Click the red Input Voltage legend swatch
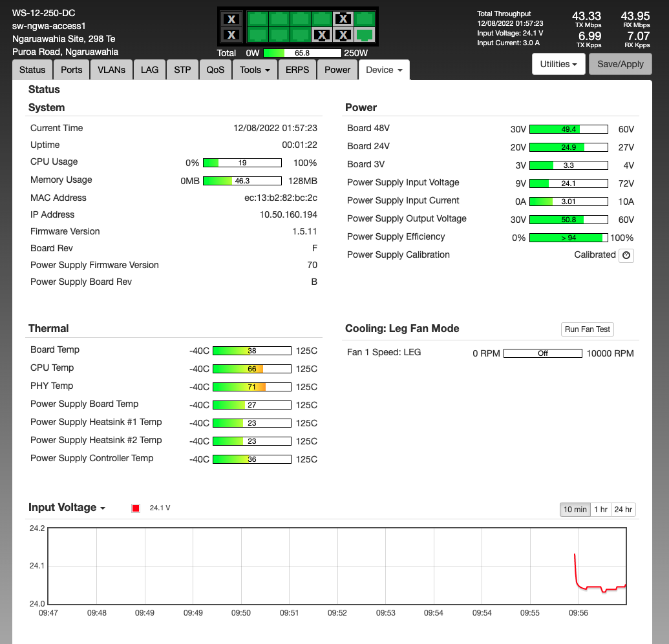The height and width of the screenshot is (644, 669). click(x=136, y=508)
